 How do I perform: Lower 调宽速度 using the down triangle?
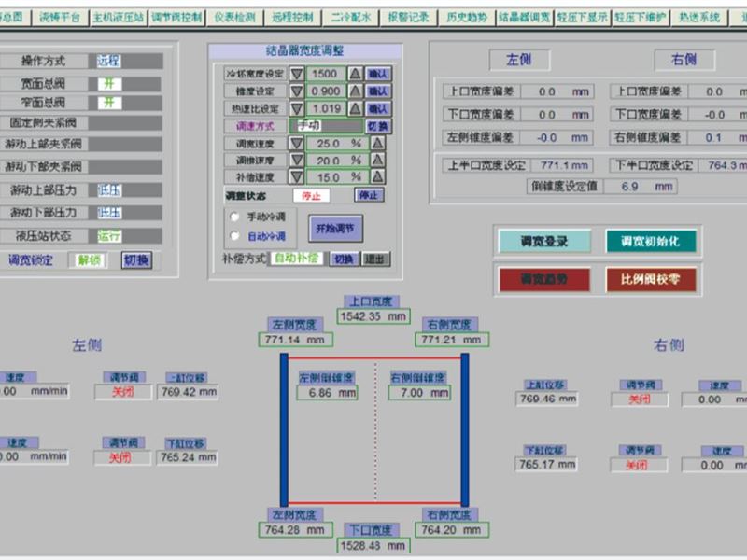[297, 144]
